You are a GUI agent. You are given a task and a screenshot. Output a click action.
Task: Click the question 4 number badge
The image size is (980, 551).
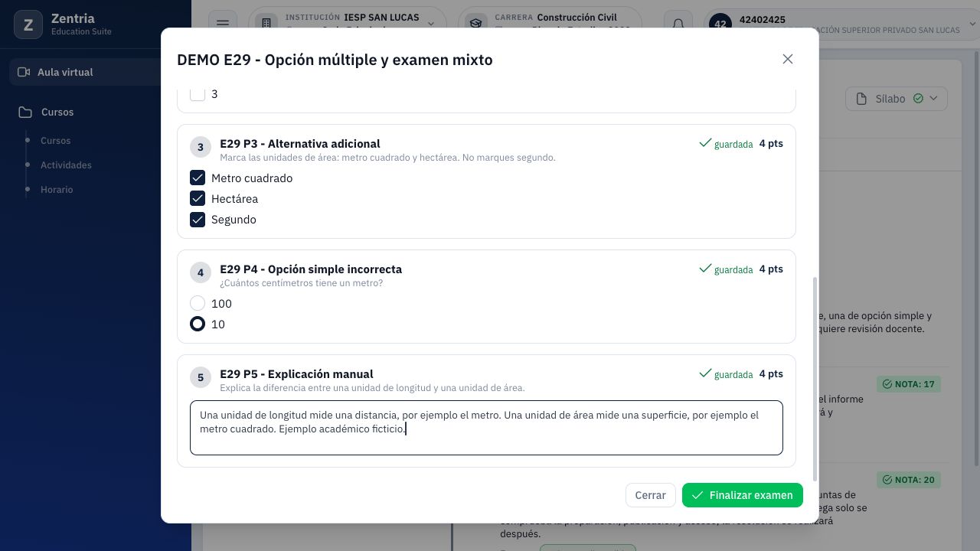click(x=201, y=272)
